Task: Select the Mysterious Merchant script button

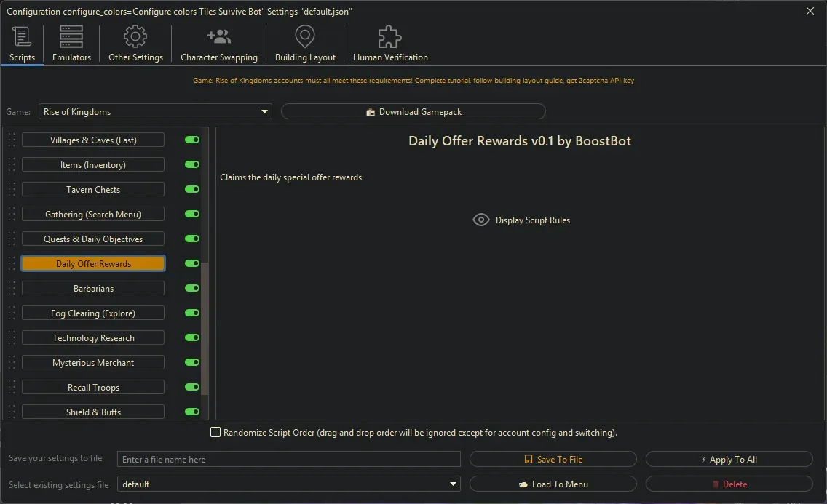Action: (x=92, y=362)
